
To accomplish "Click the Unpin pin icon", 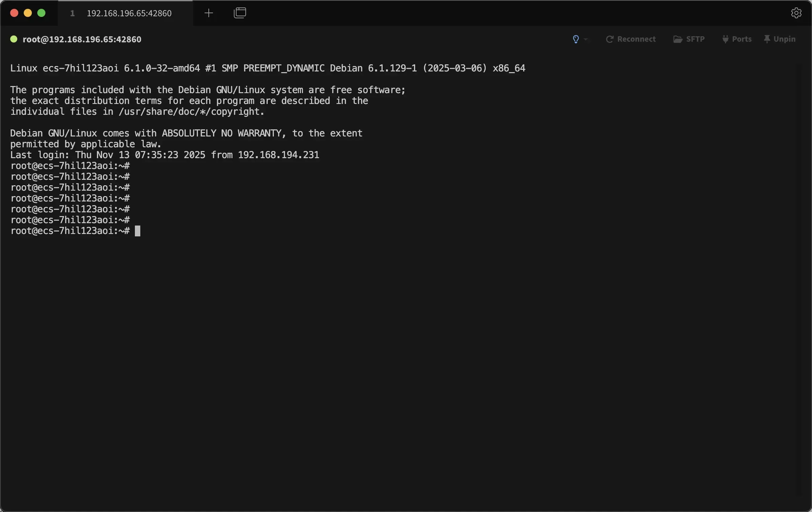I will [x=766, y=39].
